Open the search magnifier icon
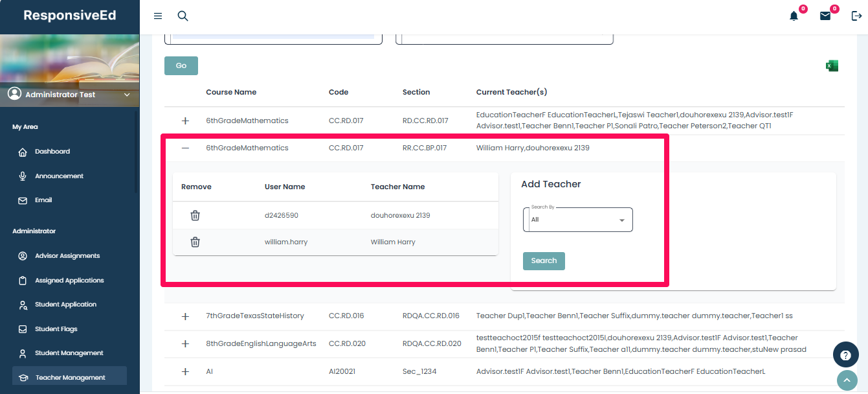This screenshot has width=868, height=394. coord(183,16)
